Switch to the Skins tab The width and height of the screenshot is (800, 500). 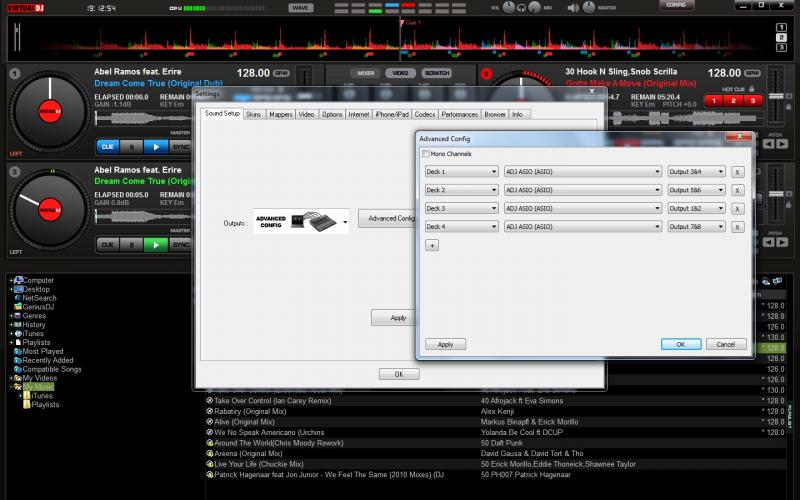pyautogui.click(x=254, y=115)
